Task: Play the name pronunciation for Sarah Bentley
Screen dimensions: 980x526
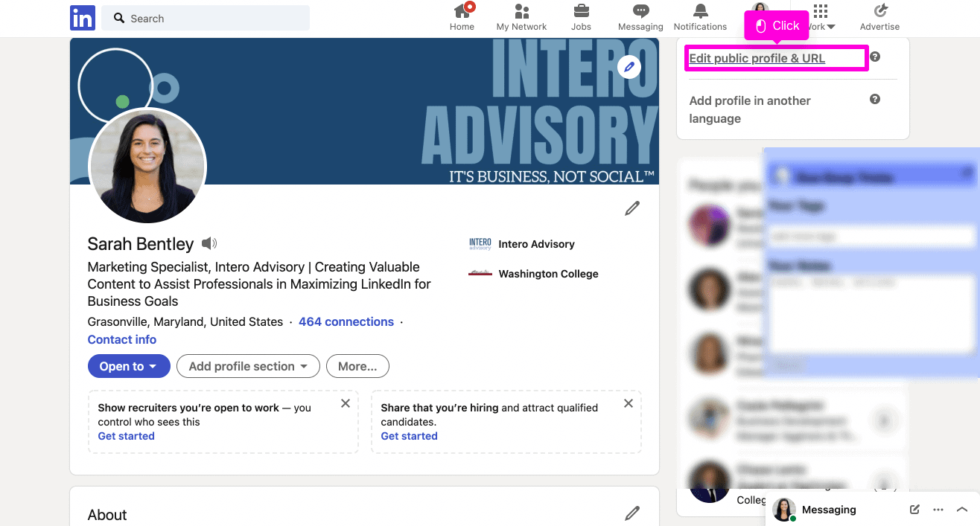Action: tap(209, 243)
